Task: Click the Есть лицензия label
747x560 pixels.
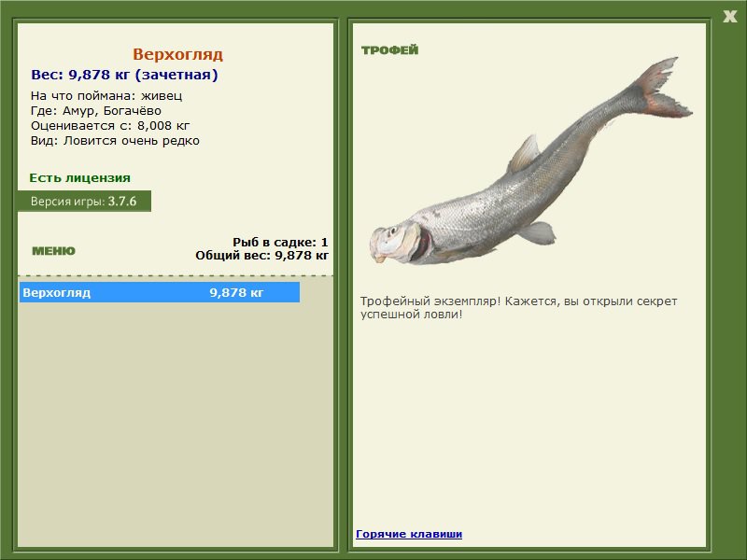Action: click(x=80, y=178)
